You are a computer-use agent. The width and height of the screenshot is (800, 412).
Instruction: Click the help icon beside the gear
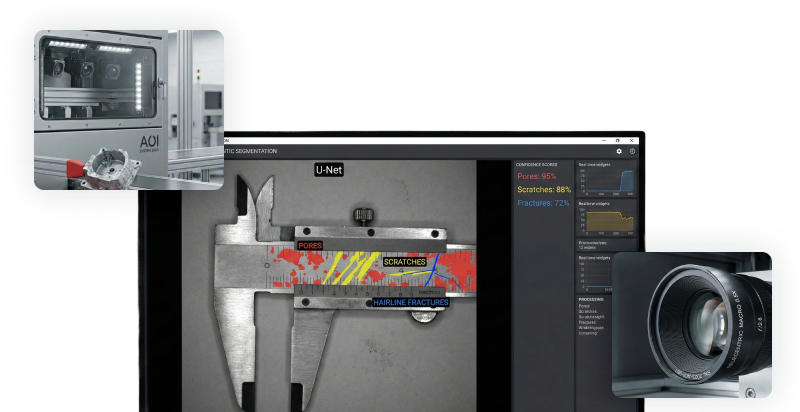coord(632,151)
